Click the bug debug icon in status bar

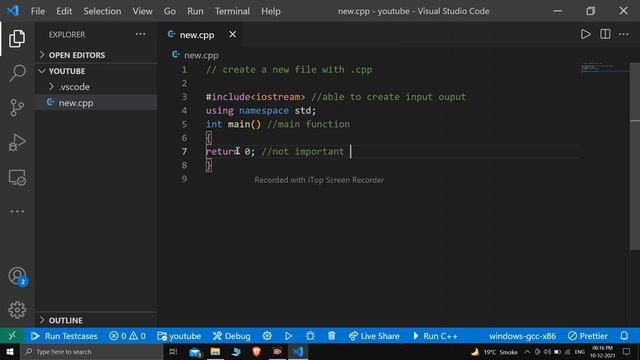310,336
